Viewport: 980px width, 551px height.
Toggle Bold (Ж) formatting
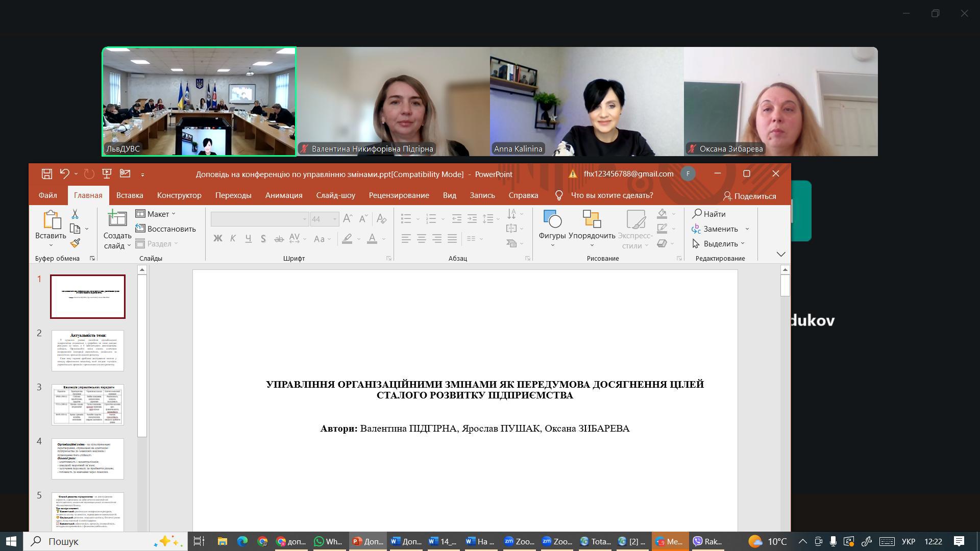tap(218, 238)
